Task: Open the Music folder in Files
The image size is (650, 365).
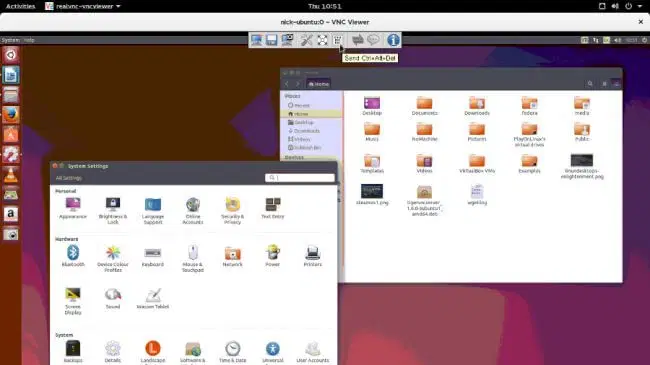Action: pos(372,132)
